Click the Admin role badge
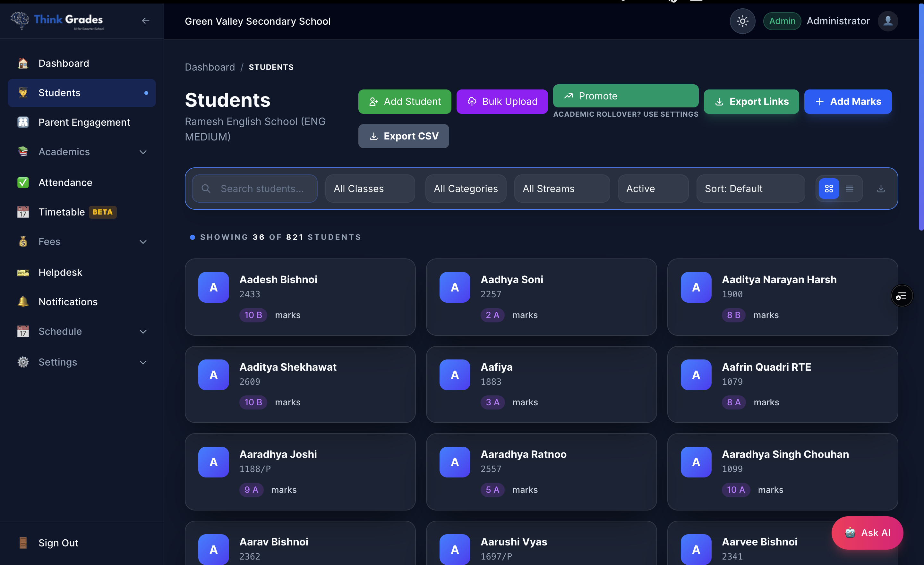 (782, 21)
